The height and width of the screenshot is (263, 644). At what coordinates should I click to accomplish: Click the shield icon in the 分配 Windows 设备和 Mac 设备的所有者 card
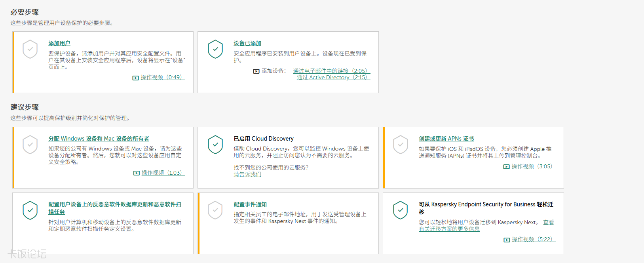(x=30, y=145)
